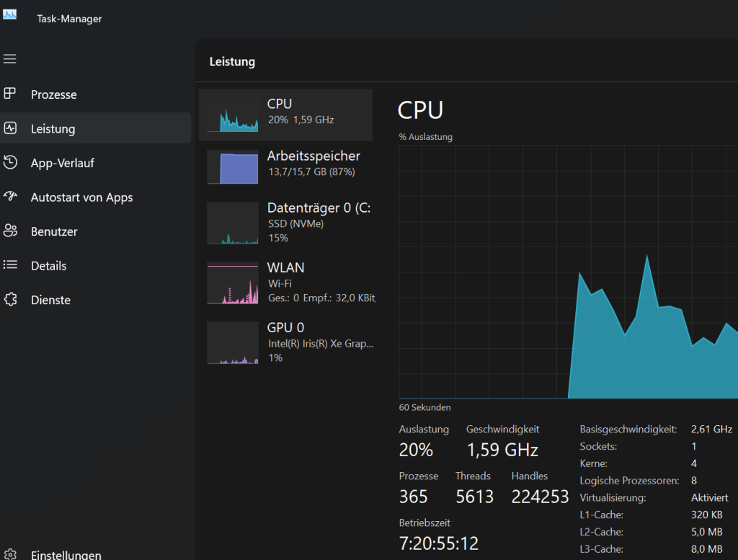Click the Basisgeschwindigkeit 2,61 GHz value

(711, 429)
